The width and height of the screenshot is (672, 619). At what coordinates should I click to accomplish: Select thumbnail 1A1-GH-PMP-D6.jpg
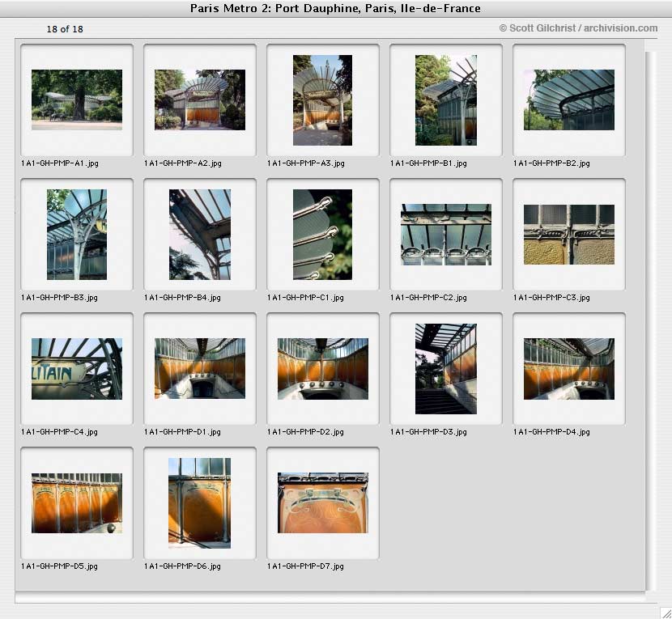pos(200,503)
